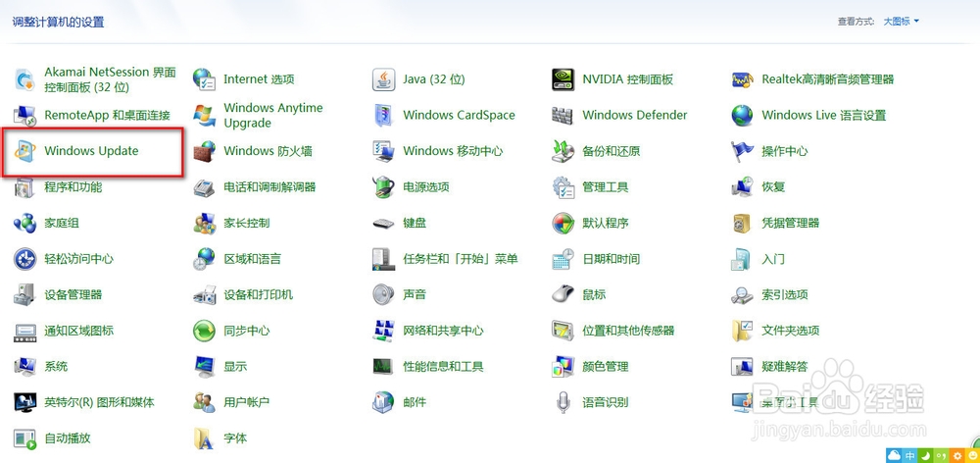Image resolution: width=980 pixels, height=463 pixels.
Task: Open the 电源选项 battery icon
Action: point(384,186)
